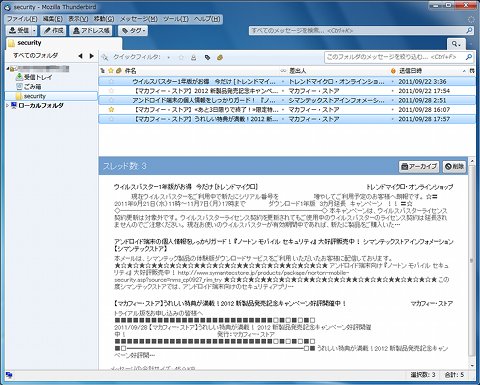Switch to previous folder view arrow

[x=80, y=56]
